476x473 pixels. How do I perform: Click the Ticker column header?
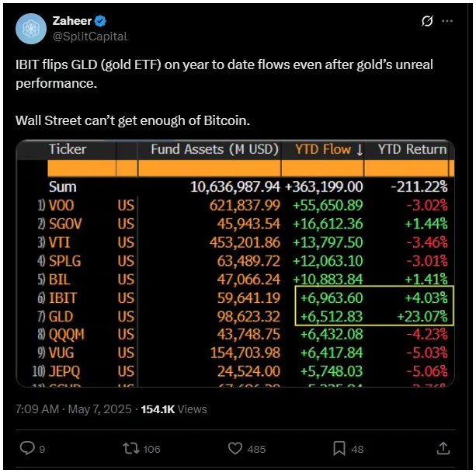(68, 149)
